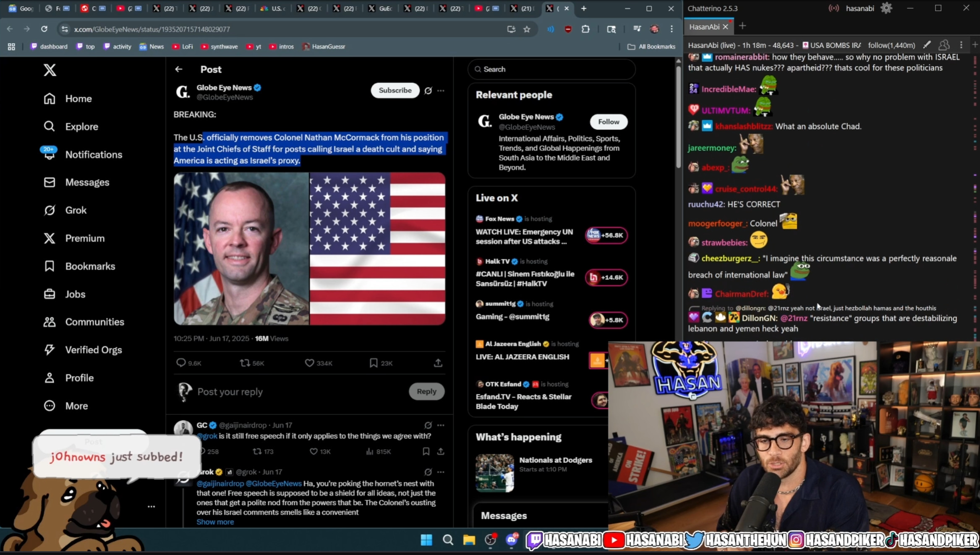The width and height of the screenshot is (980, 555).
Task: Click the Verified Orgs lightning icon
Action: click(x=50, y=350)
